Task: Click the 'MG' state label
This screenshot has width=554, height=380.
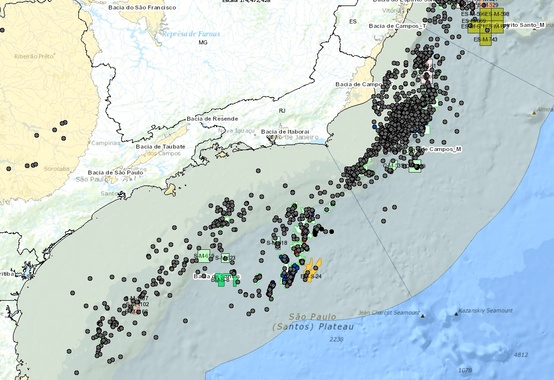Action: tap(203, 42)
